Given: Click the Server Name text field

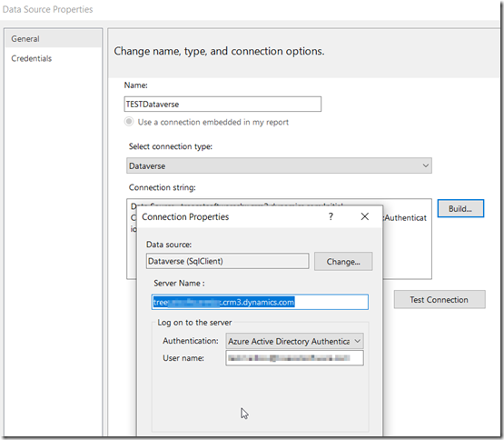Looking at the screenshot, I should click(x=260, y=302).
